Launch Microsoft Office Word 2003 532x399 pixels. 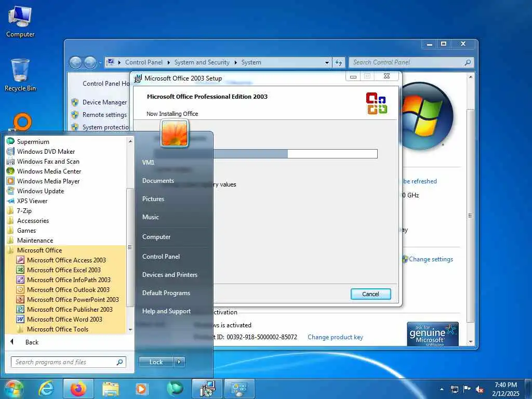[x=64, y=319]
